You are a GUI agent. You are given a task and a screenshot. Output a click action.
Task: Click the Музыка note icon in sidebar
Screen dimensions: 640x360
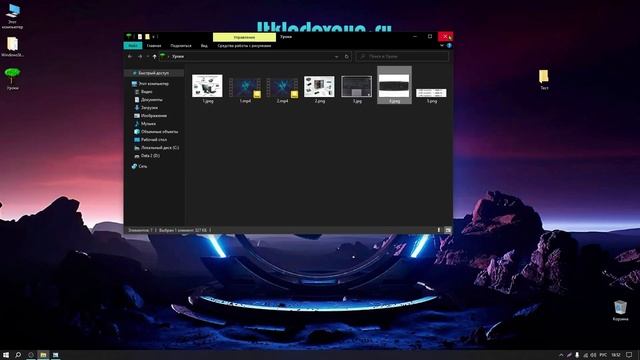tap(137, 124)
